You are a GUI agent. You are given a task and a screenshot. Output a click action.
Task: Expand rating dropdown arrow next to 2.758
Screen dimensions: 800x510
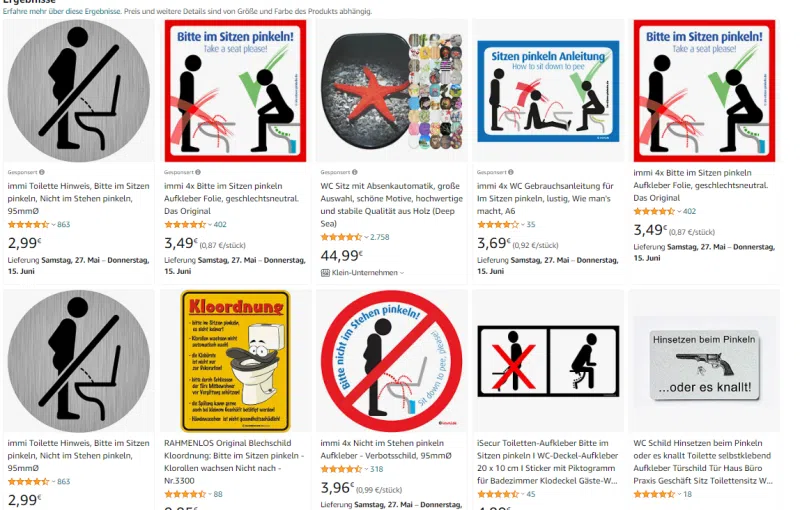pyautogui.click(x=366, y=238)
